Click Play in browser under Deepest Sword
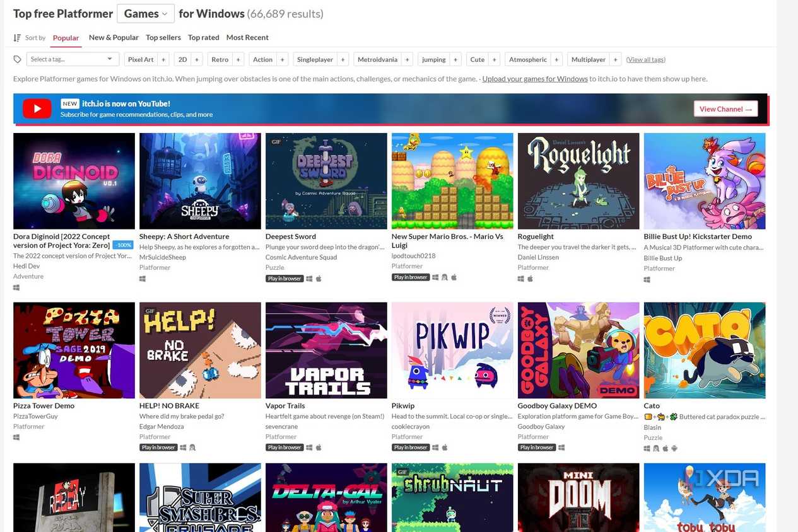Viewport: 798px width, 532px height. point(285,278)
